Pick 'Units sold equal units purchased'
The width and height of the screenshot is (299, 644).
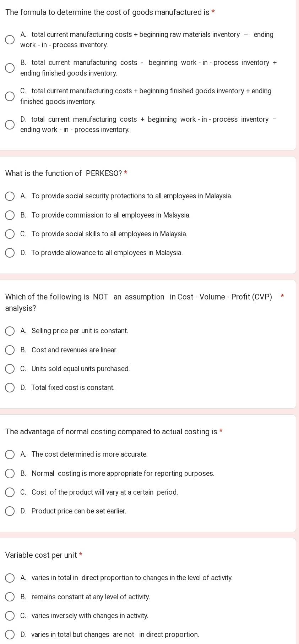coord(10,369)
